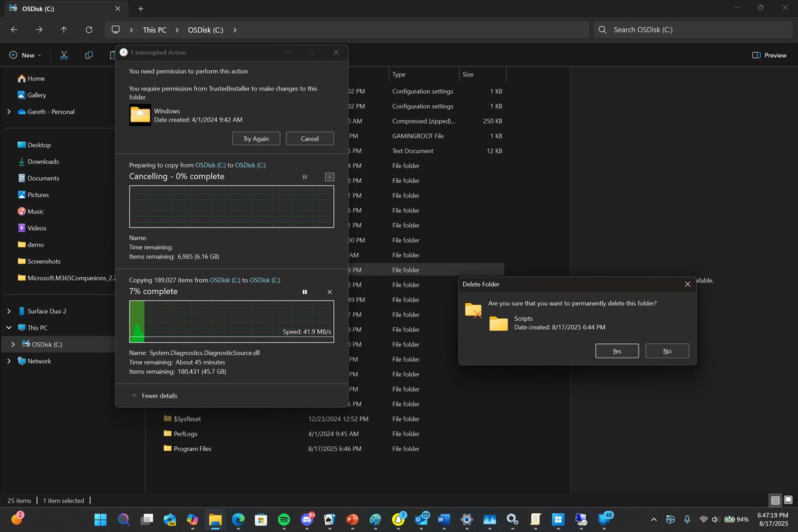798x532 pixels.
Task: Open the New item dropdown
Action: (25, 55)
